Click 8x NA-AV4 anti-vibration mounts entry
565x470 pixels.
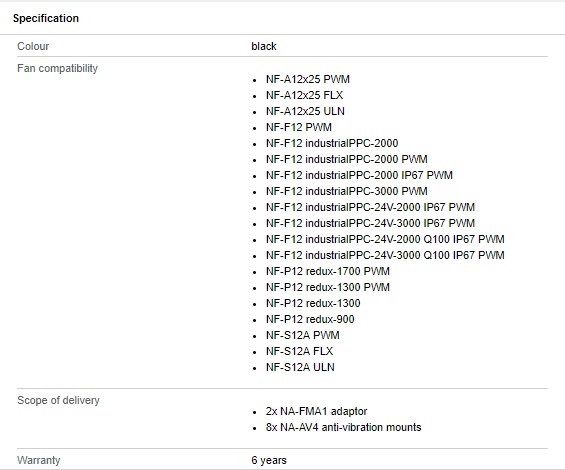pos(343,427)
